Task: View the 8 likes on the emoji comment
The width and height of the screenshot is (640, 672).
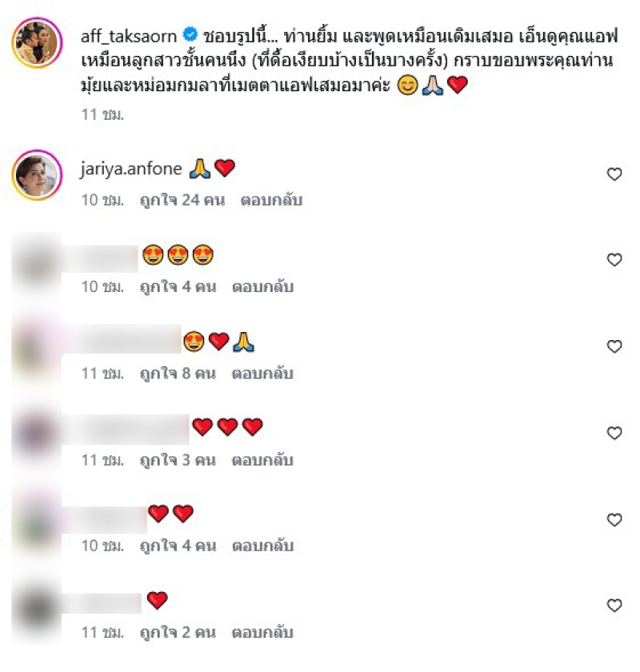Action: click(x=178, y=374)
